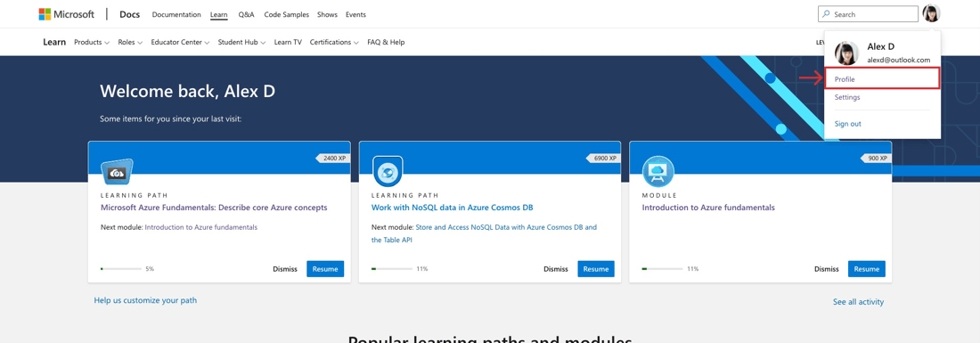Open Microsoft Azure Fundamentals: Describe core Azure concepts
Image resolution: width=980 pixels, height=343 pixels.
214,208
